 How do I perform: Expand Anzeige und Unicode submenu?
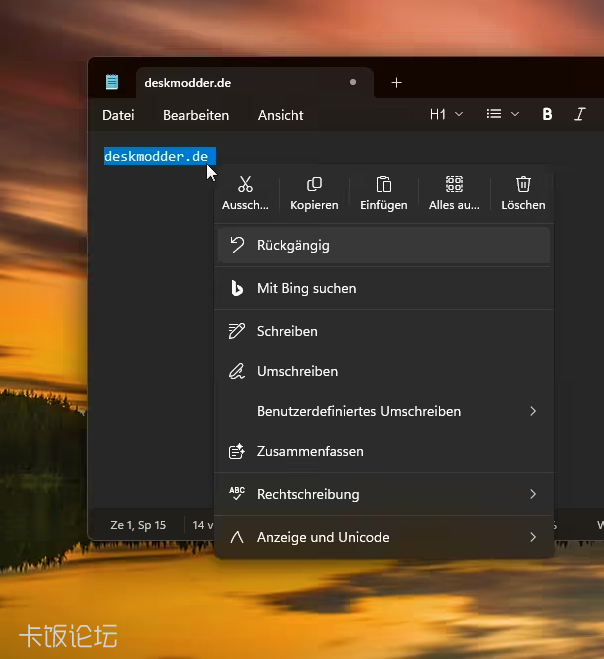coord(384,537)
